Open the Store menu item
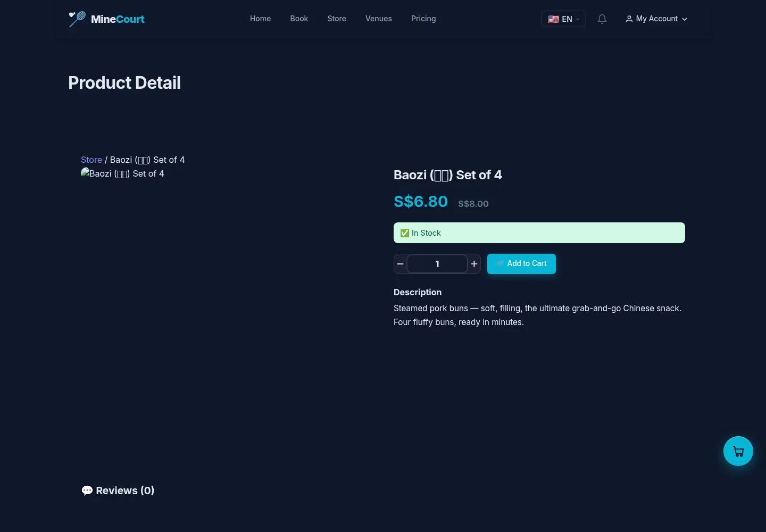The width and height of the screenshot is (766, 532). (x=337, y=19)
